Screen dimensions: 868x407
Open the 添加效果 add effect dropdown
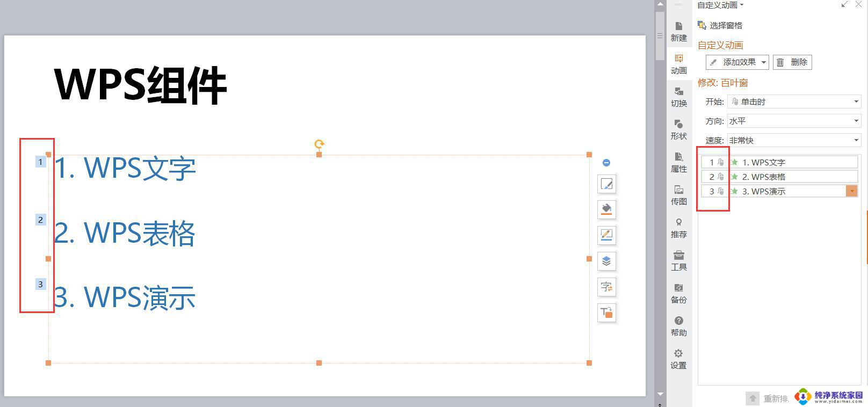click(x=737, y=62)
